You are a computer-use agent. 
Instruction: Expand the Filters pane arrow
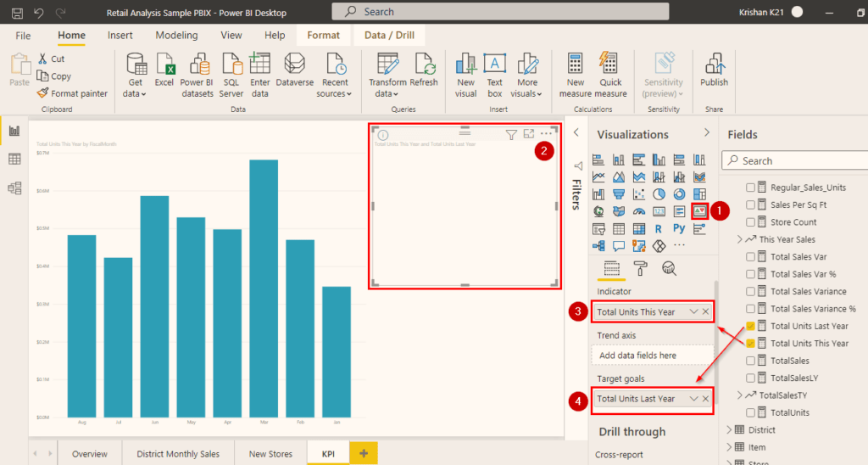tap(576, 132)
